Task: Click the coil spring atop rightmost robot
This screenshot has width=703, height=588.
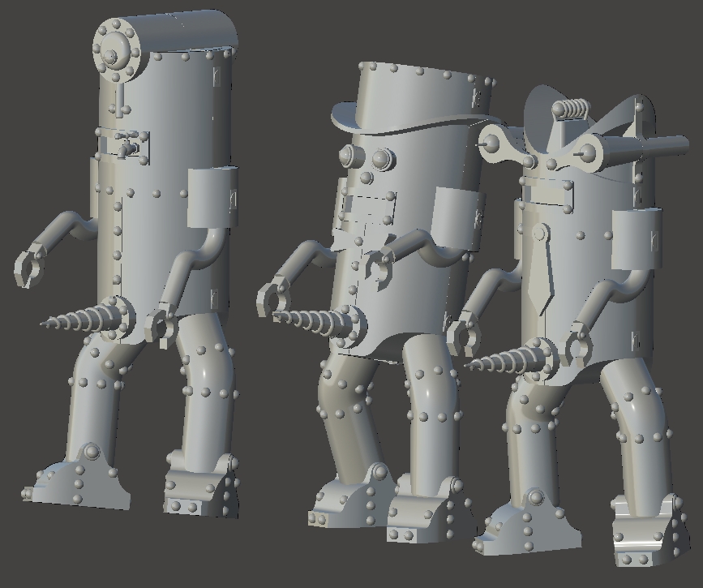Action: [570, 109]
